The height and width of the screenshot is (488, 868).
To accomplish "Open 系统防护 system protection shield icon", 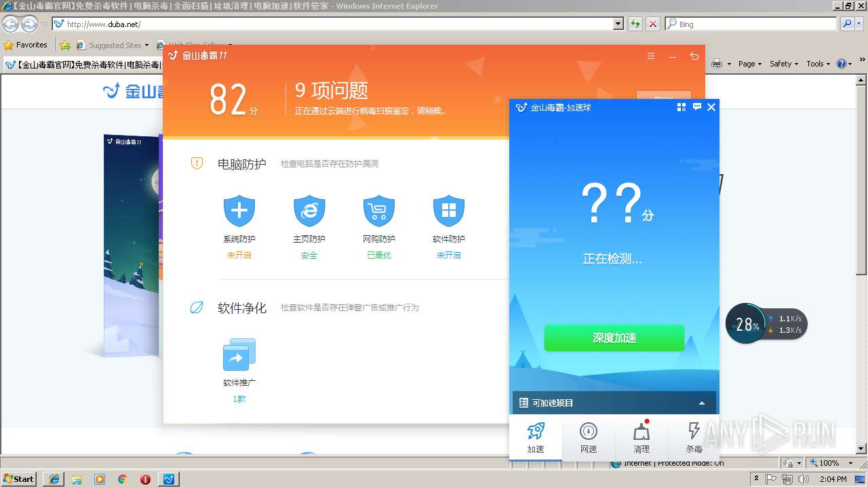I will [239, 211].
